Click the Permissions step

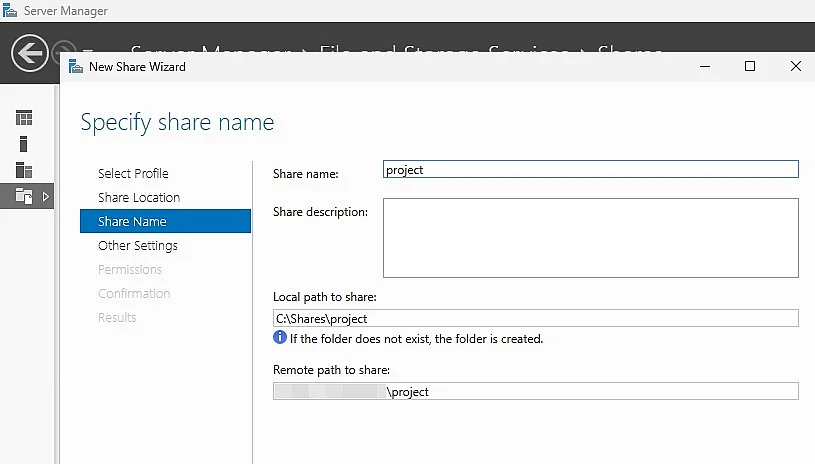tap(130, 270)
